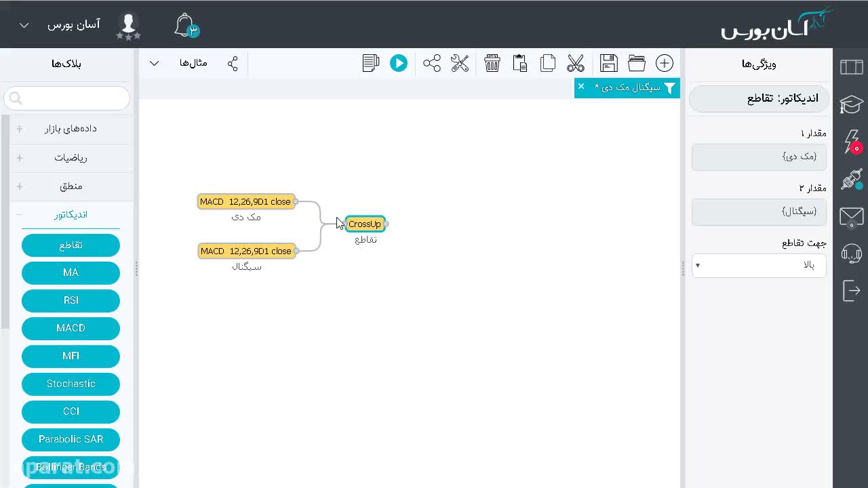Click the scissors cut icon

point(576,63)
